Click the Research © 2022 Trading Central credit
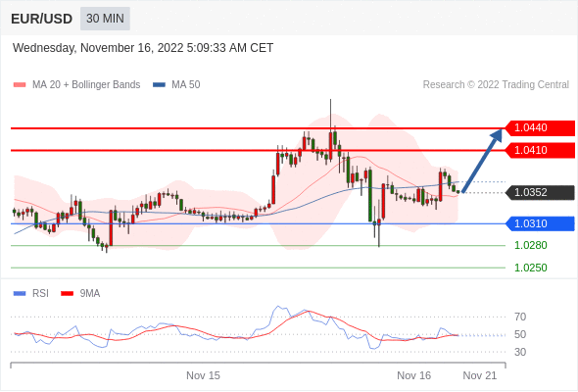 (x=496, y=85)
